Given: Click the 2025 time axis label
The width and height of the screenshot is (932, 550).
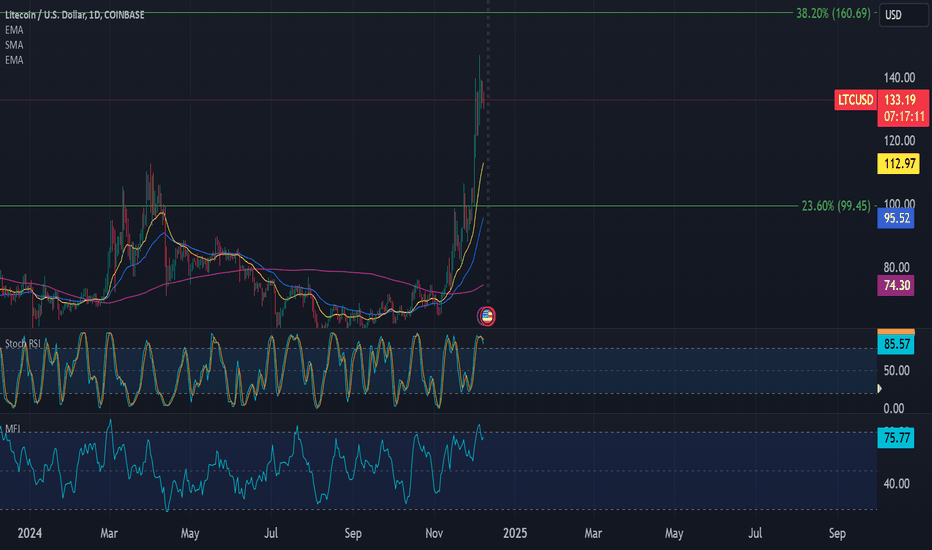Looking at the screenshot, I should pos(515,533).
